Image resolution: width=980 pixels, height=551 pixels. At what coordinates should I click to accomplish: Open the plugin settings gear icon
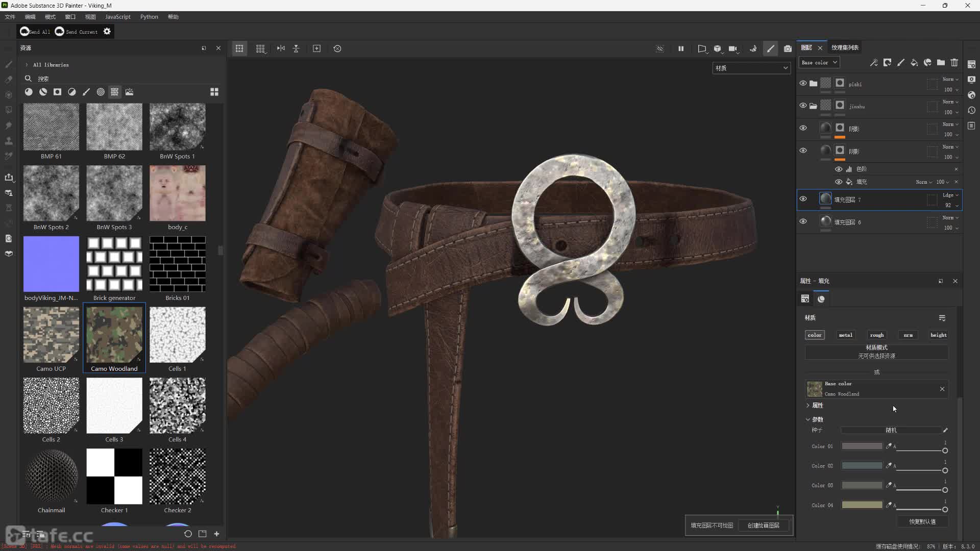[107, 32]
